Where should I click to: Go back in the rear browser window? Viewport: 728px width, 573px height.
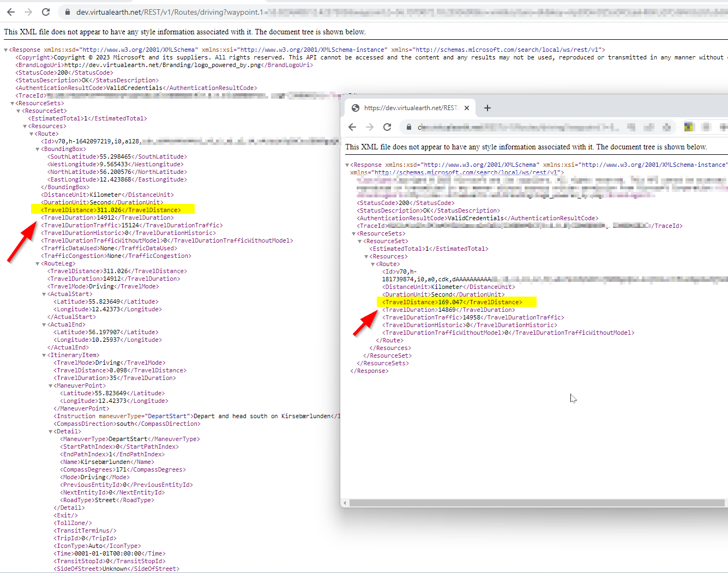[x=11, y=12]
